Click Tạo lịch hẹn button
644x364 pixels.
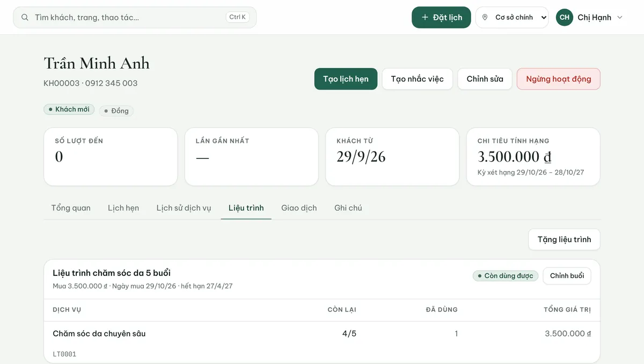tap(346, 79)
